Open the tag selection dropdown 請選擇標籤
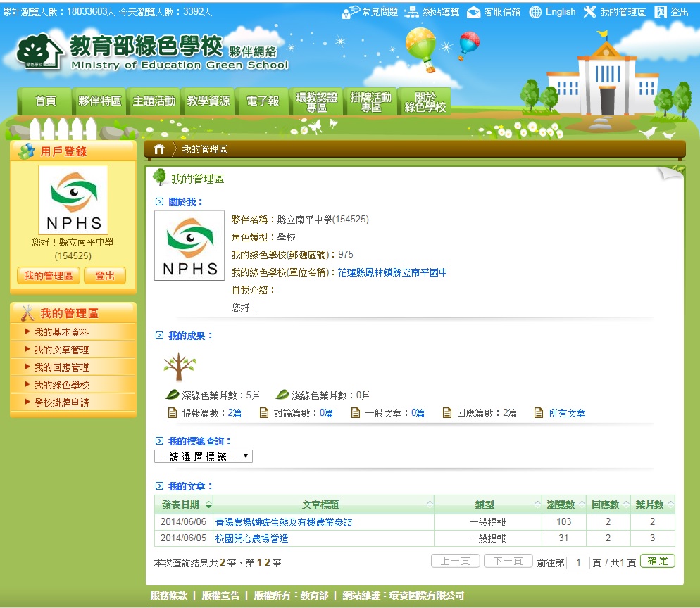Image resolution: width=700 pixels, height=608 pixels. [x=203, y=456]
